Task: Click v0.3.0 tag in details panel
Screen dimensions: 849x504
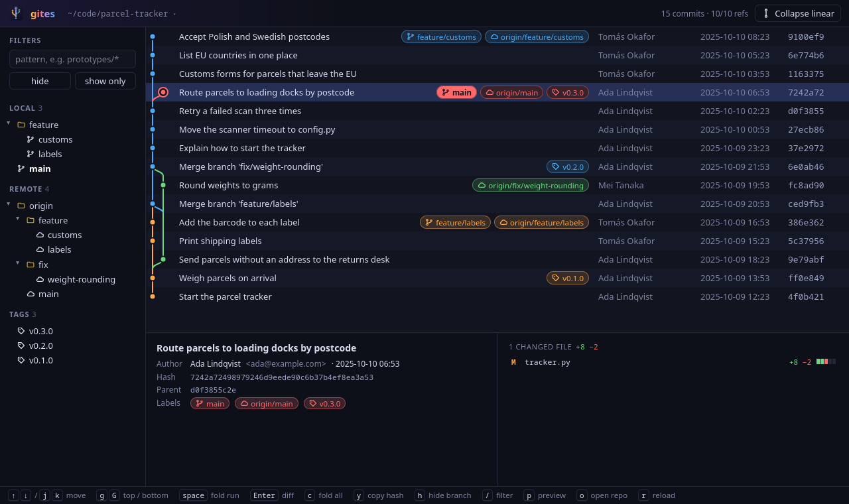Action: [x=324, y=403]
